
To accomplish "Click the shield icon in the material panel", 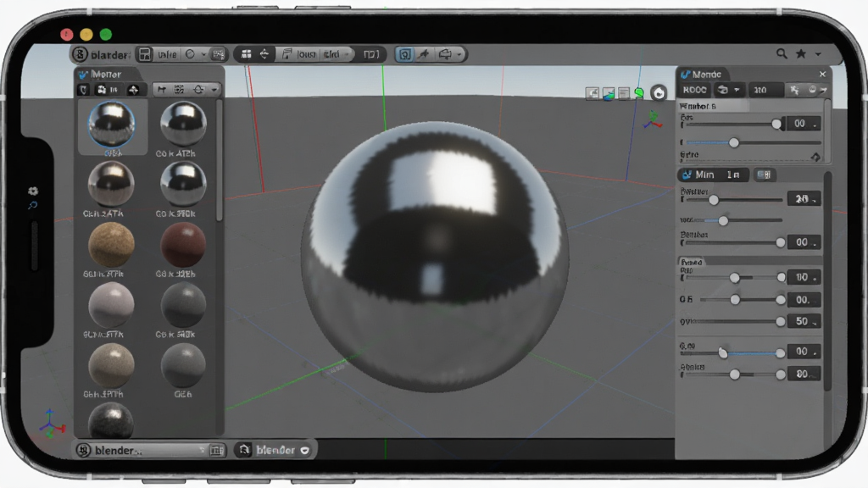I will (83, 90).
